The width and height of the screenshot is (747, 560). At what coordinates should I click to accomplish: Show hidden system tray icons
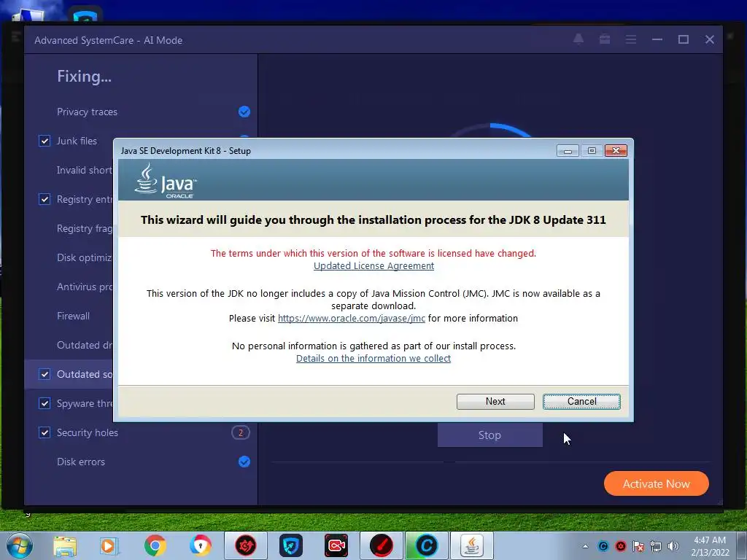click(585, 546)
